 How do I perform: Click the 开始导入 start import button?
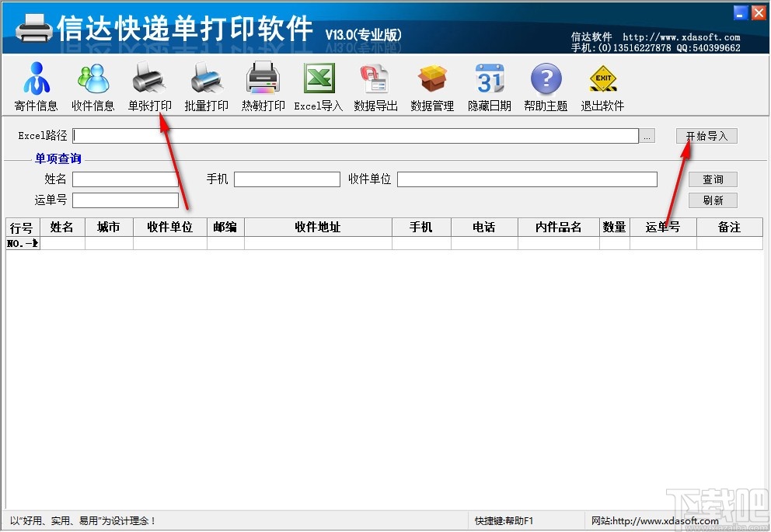(706, 135)
